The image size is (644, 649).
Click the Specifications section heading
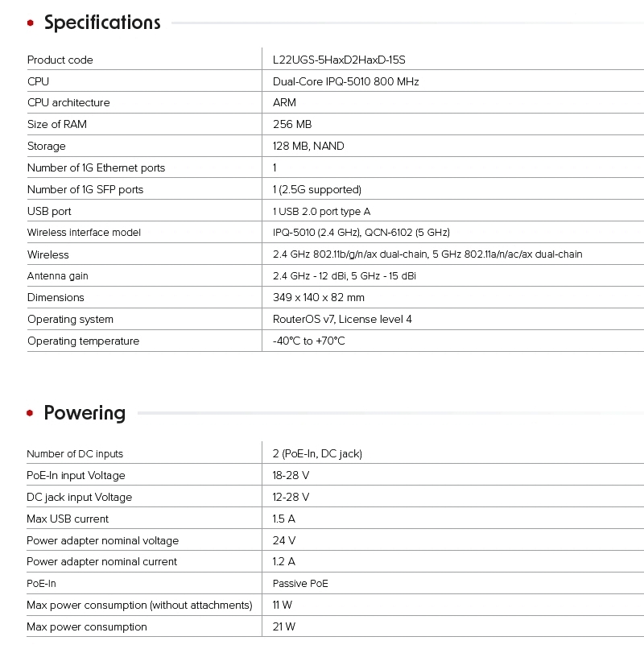(x=102, y=23)
